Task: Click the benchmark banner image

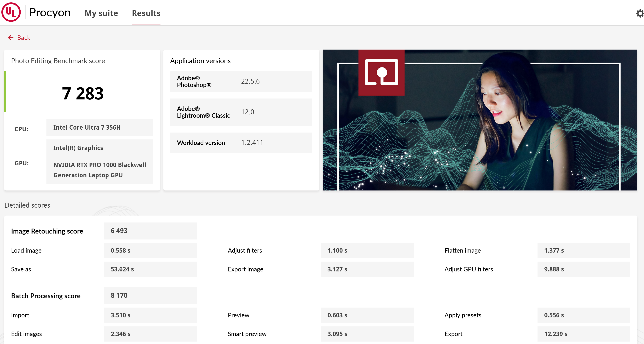Action: (x=480, y=120)
